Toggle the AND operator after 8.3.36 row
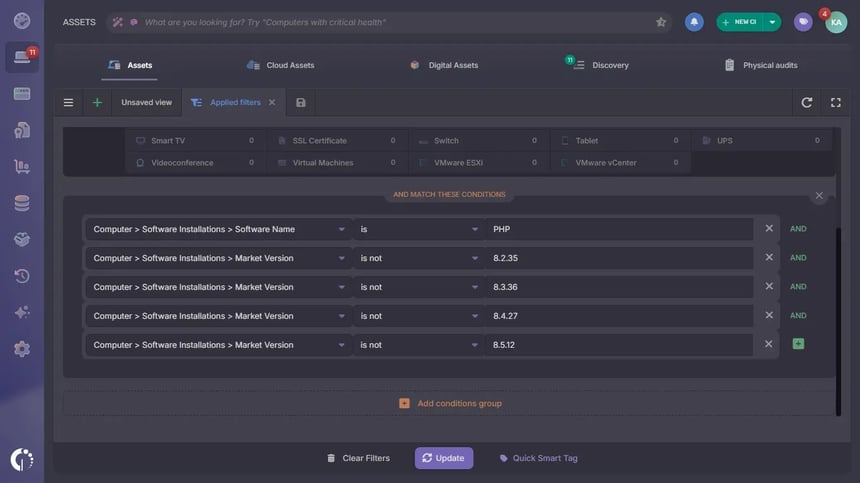Viewport: 860px width, 483px height. coord(798,287)
